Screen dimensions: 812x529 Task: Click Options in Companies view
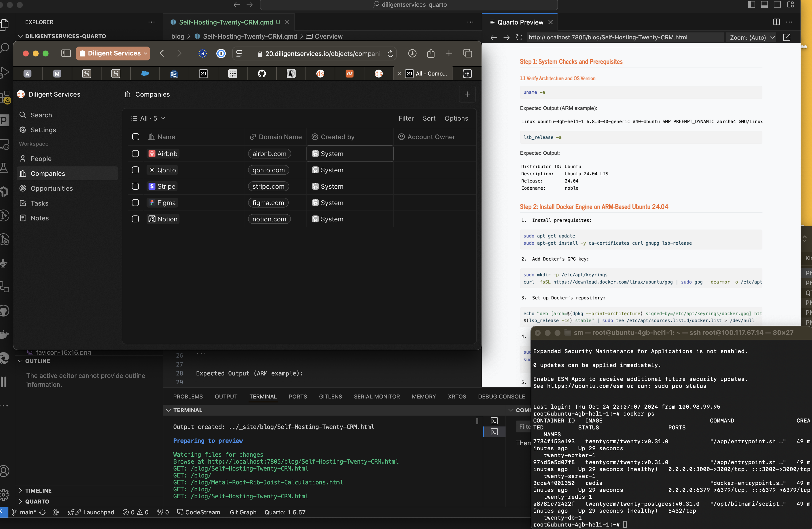456,118
